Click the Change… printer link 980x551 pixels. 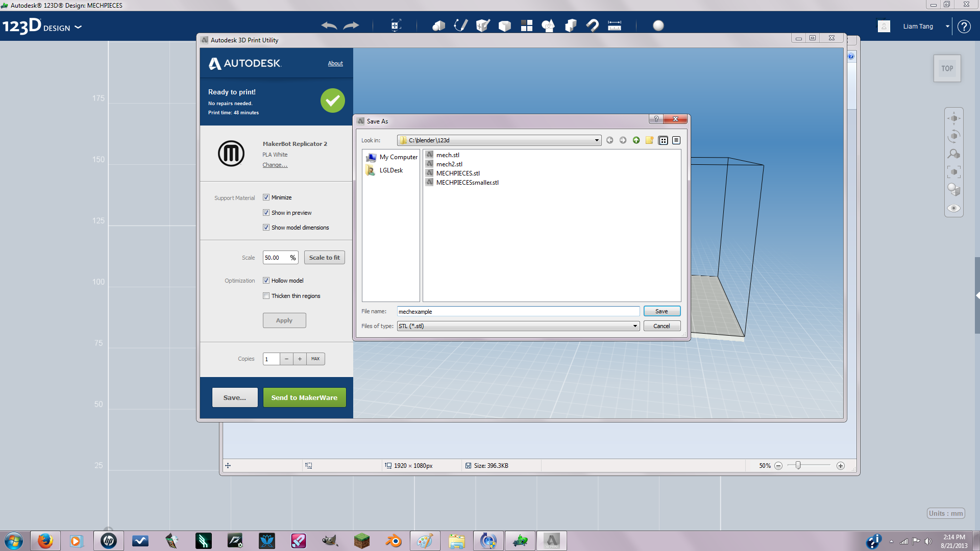275,165
